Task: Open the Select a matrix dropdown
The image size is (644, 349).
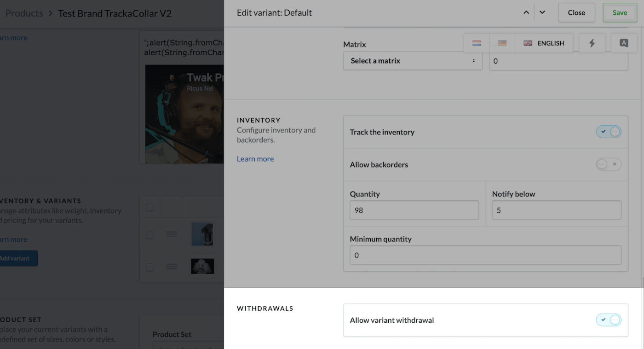Action: 413,61
